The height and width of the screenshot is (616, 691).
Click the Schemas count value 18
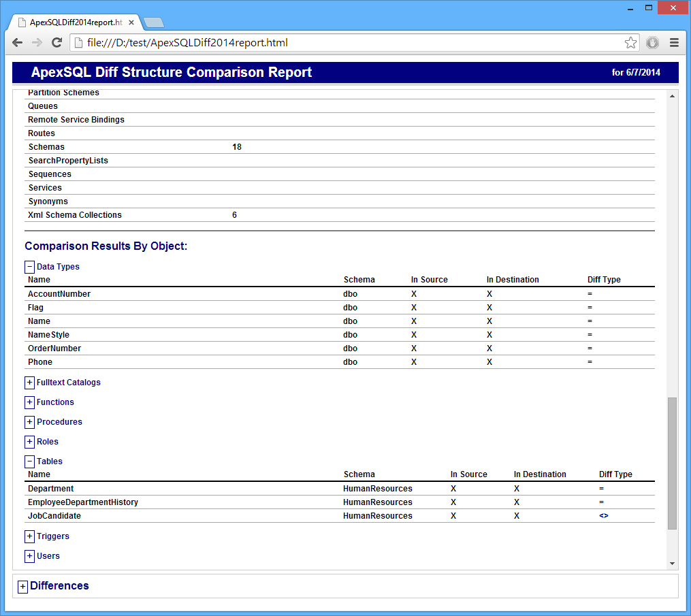(237, 147)
